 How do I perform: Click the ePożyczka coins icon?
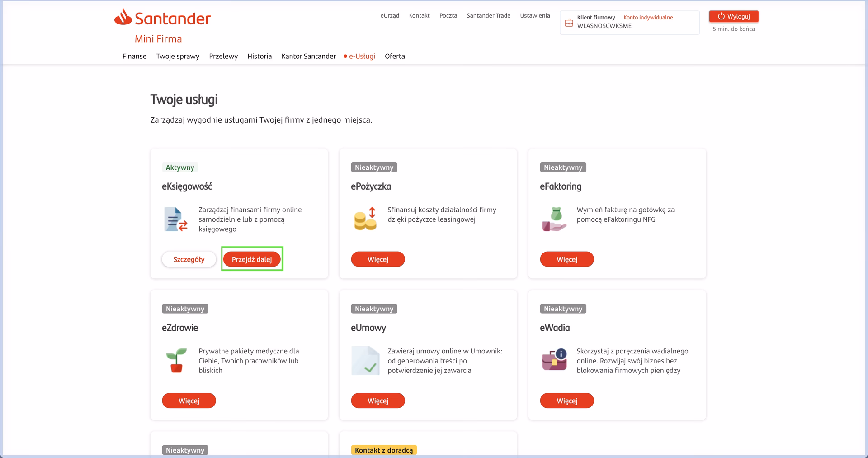pos(365,219)
